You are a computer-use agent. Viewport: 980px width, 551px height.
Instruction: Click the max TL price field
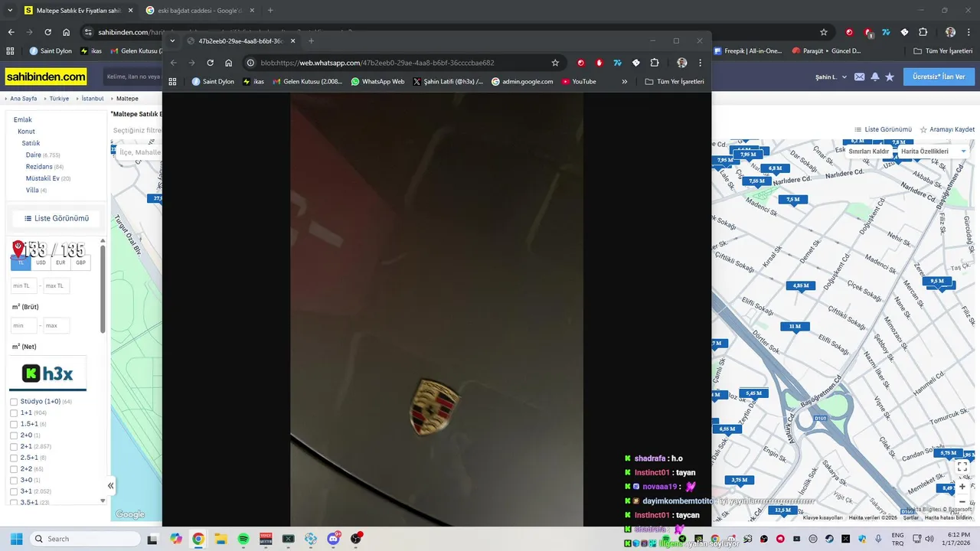point(56,285)
